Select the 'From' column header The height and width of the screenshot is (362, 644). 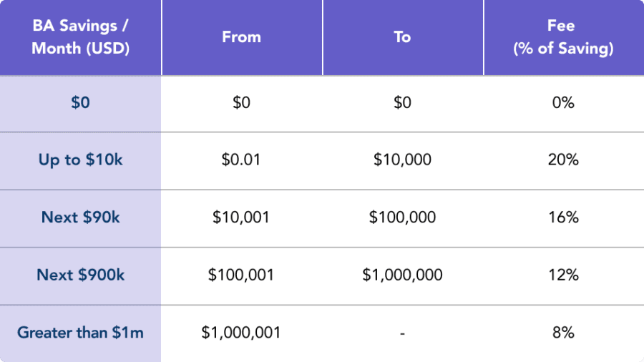242,37
